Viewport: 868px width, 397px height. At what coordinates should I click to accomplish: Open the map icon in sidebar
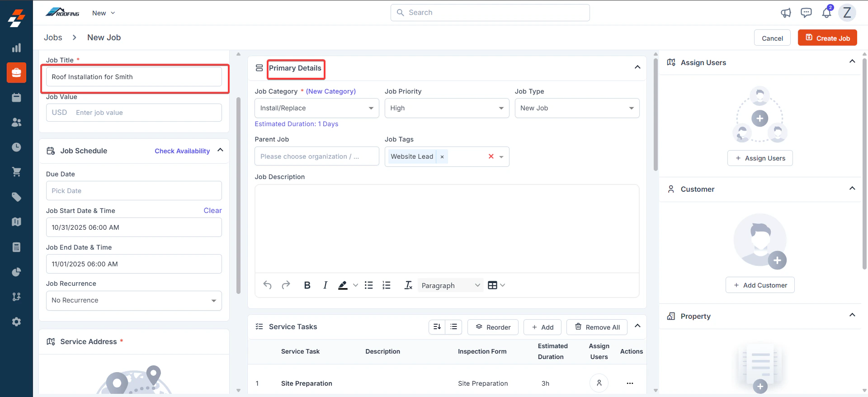coord(16,222)
